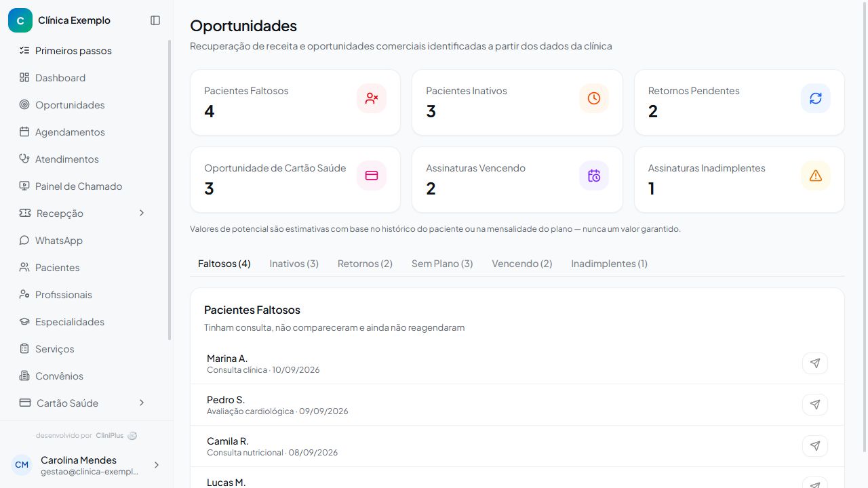Click the Oportunidades target icon in sidebar
Image resolution: width=868 pixels, height=488 pixels.
pyautogui.click(x=24, y=105)
